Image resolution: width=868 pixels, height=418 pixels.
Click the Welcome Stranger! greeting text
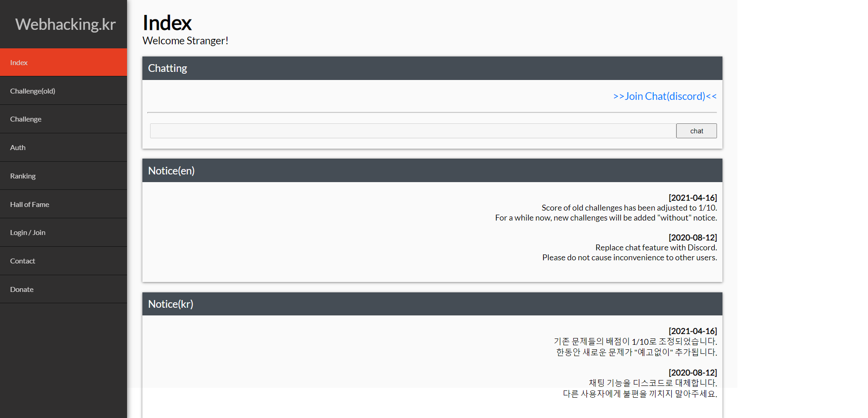pyautogui.click(x=185, y=41)
